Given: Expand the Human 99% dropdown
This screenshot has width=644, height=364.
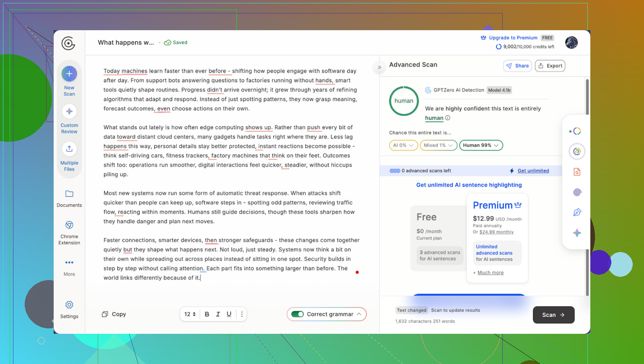Looking at the screenshot, I should (481, 145).
